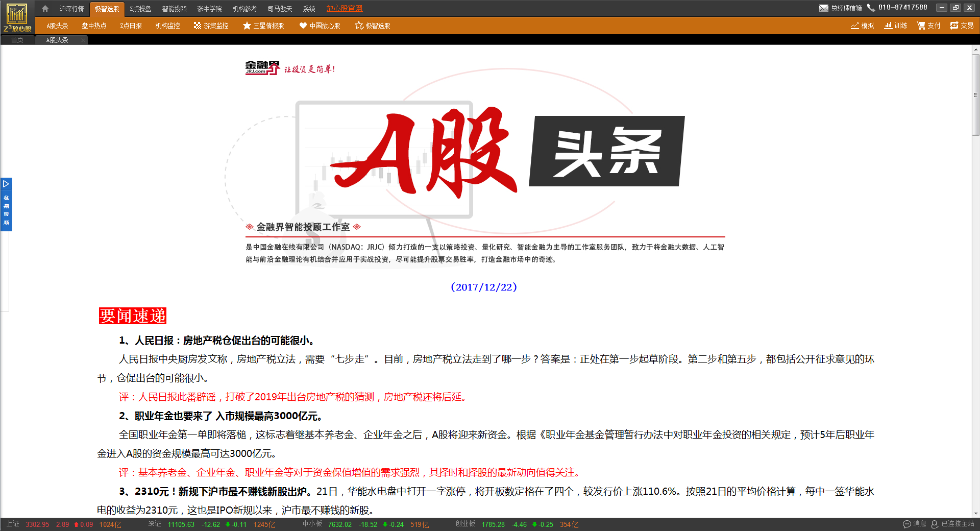980x531 pixels.
Task: Open 极智选股 star item in orange toolbar
Action: point(359,26)
